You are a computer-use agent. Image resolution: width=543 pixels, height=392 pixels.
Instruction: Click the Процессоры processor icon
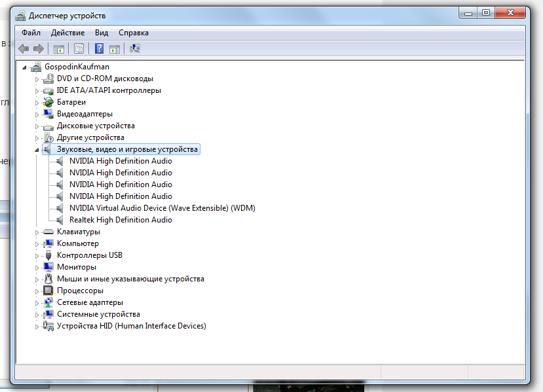tap(48, 291)
